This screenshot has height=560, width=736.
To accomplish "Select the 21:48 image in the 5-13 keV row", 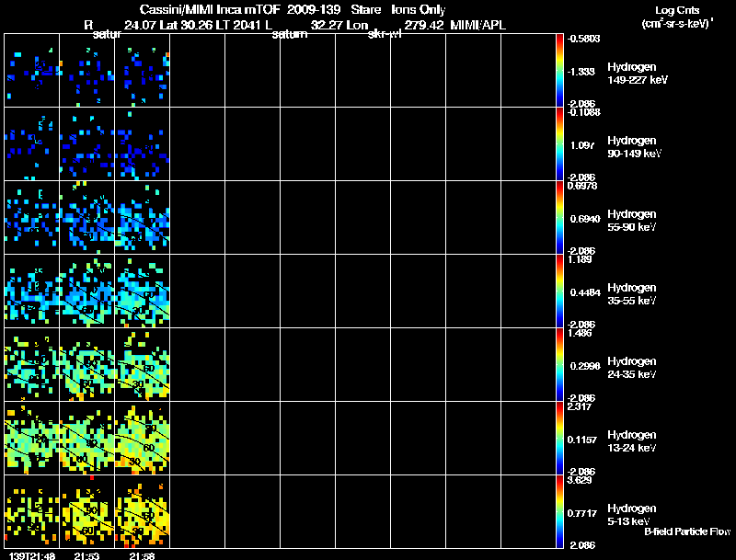I will 32,511.
